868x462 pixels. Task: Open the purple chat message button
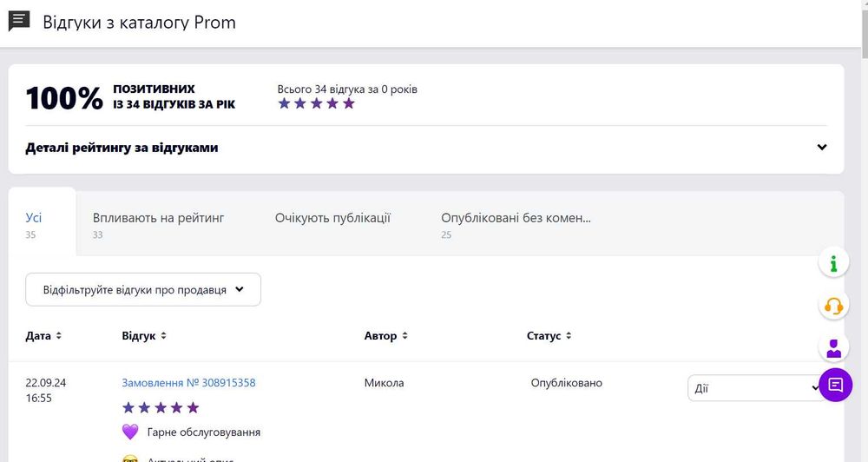835,385
